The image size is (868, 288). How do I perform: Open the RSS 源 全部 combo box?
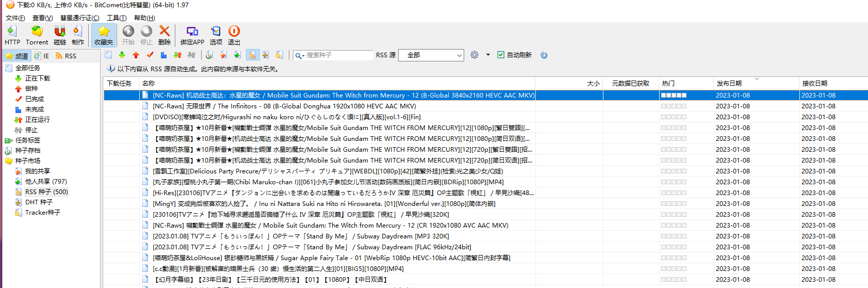431,55
